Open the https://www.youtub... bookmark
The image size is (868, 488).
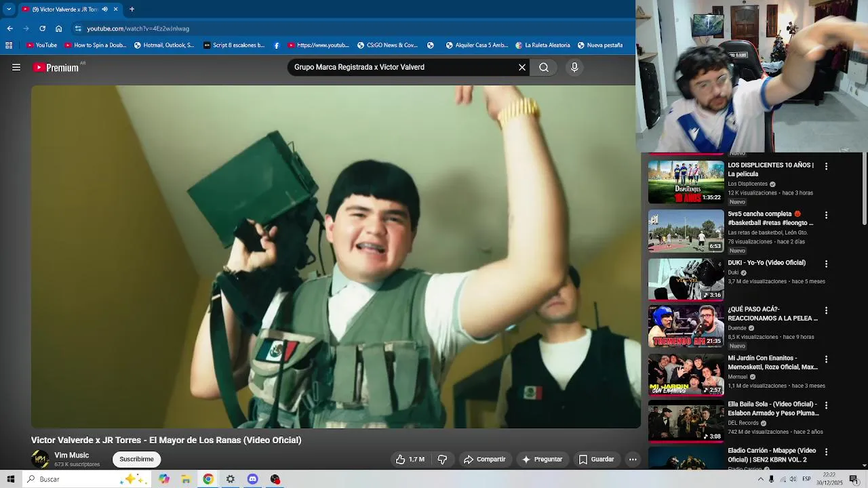coord(318,45)
